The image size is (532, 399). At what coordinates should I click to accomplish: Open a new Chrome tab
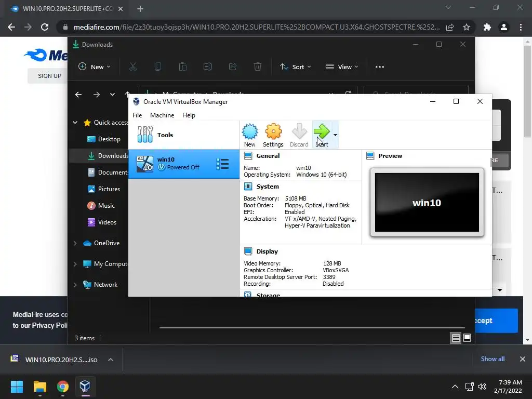pyautogui.click(x=140, y=9)
